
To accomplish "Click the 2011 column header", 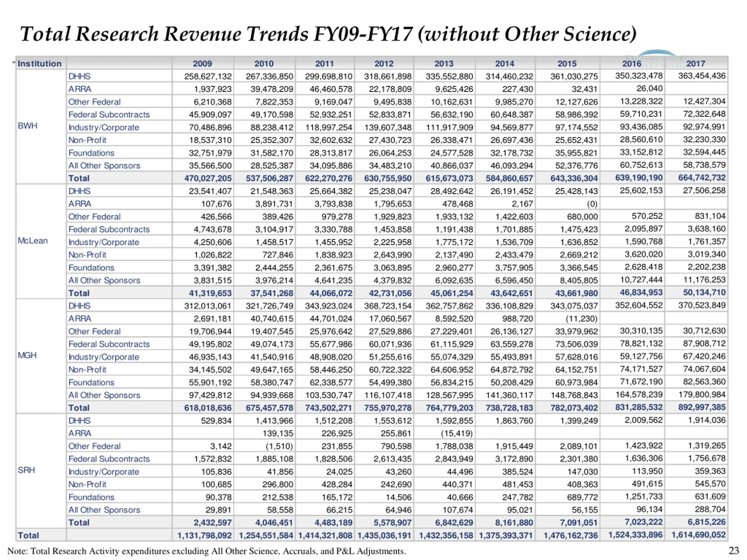I will 324,64.
